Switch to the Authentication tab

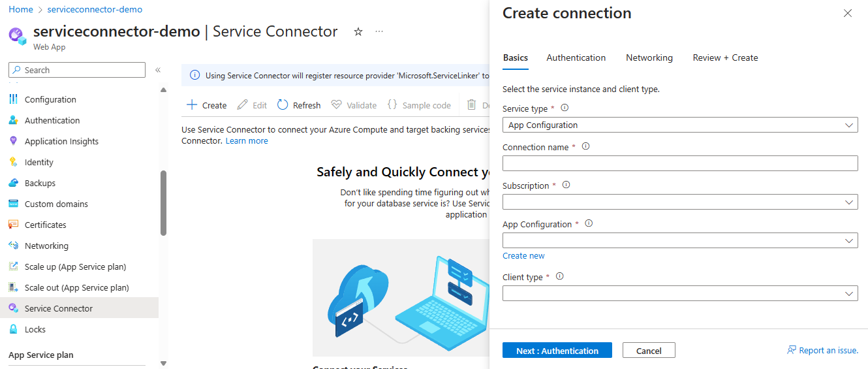point(576,57)
